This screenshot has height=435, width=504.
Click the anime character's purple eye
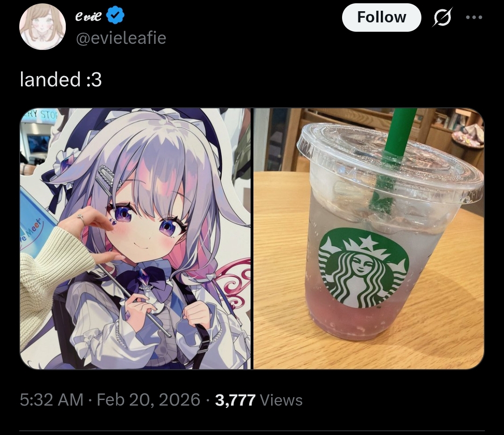(122, 213)
